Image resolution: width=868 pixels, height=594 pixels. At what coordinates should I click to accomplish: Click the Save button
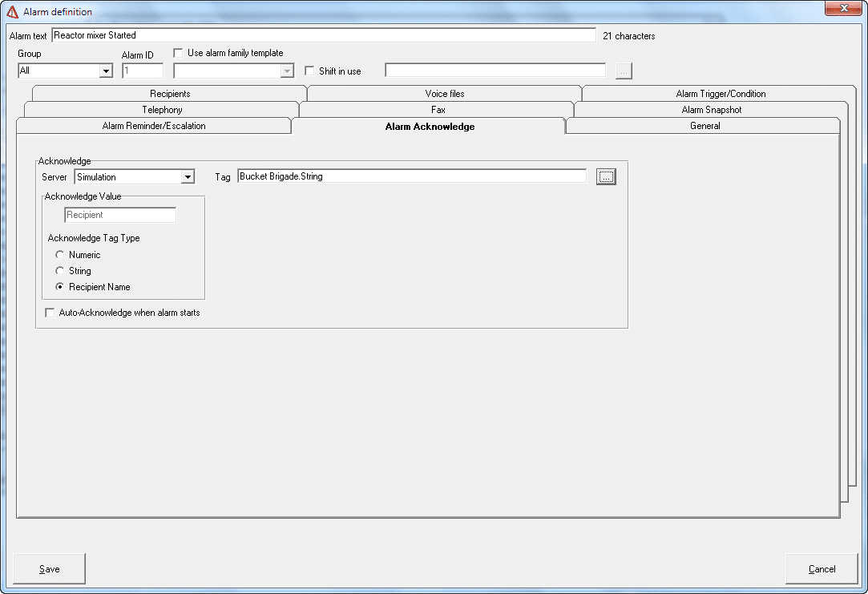[x=49, y=568]
